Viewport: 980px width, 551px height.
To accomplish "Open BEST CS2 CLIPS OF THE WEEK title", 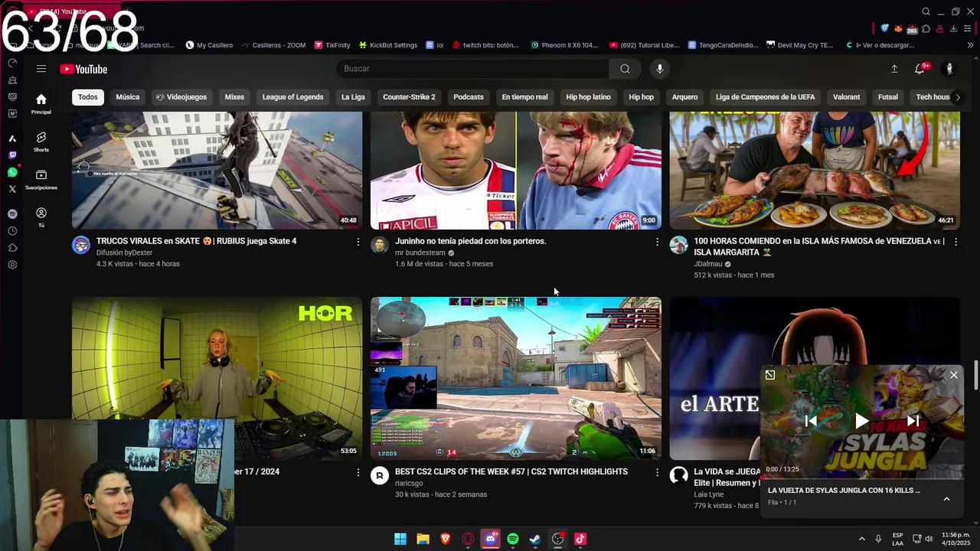I will click(511, 471).
